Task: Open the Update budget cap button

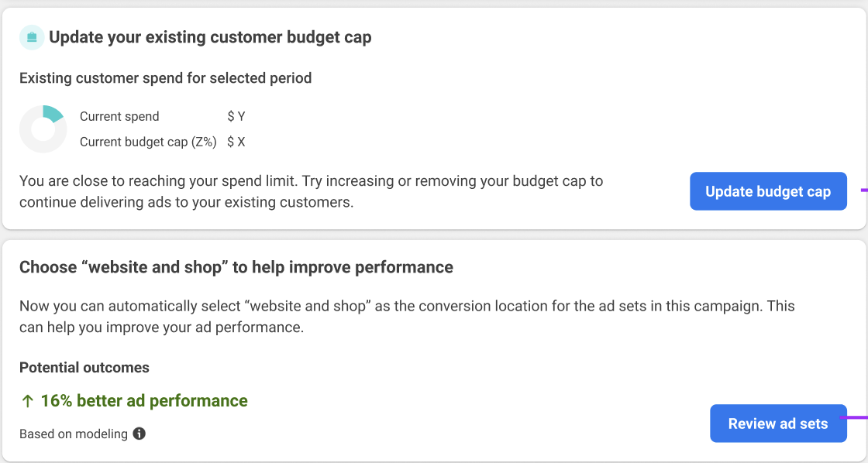Action: 768,191
